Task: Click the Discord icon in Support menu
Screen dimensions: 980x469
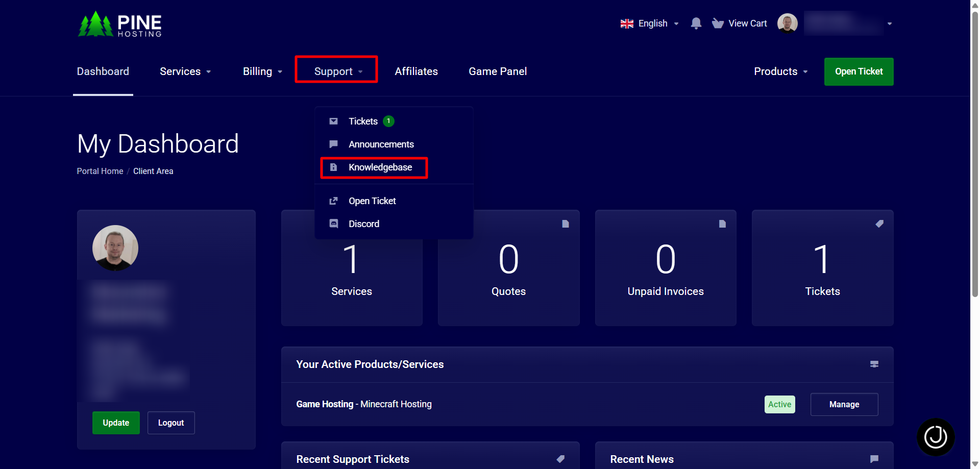Action: pos(333,224)
